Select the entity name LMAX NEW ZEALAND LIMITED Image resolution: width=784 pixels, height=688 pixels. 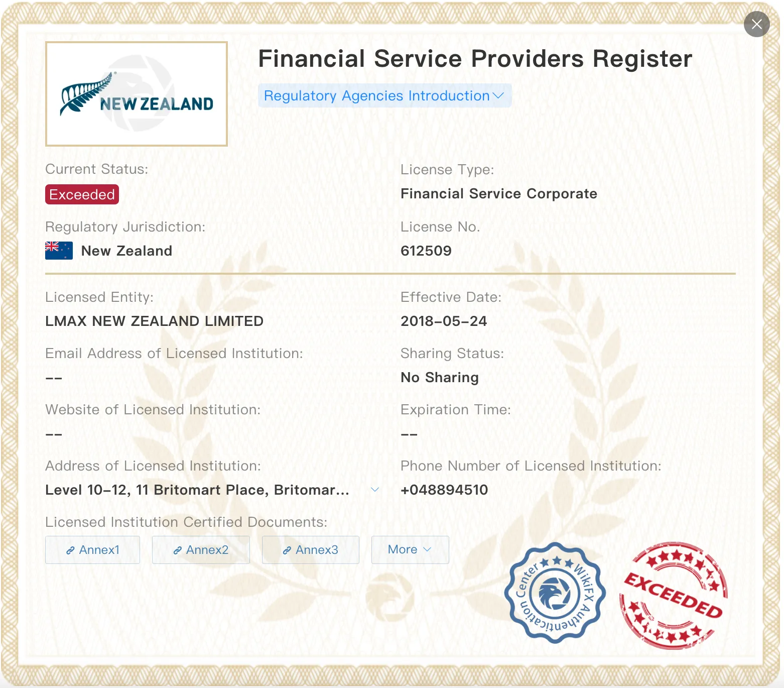point(155,321)
